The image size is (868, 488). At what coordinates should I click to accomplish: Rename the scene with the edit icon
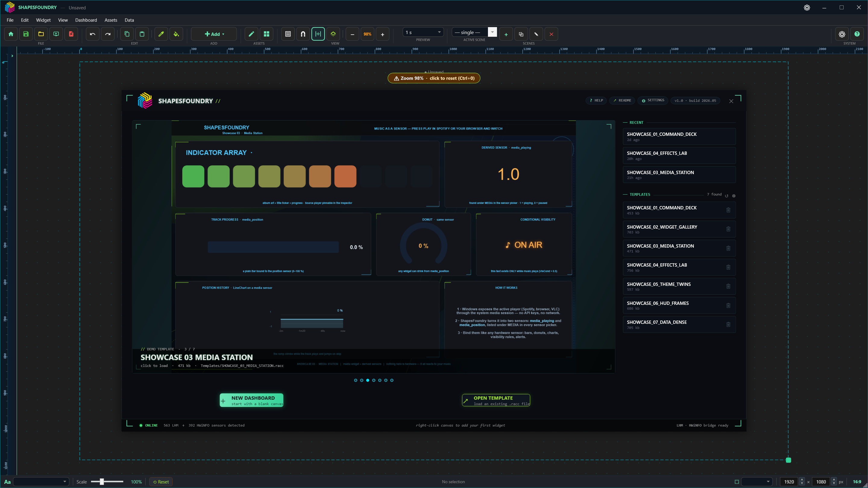click(x=536, y=34)
